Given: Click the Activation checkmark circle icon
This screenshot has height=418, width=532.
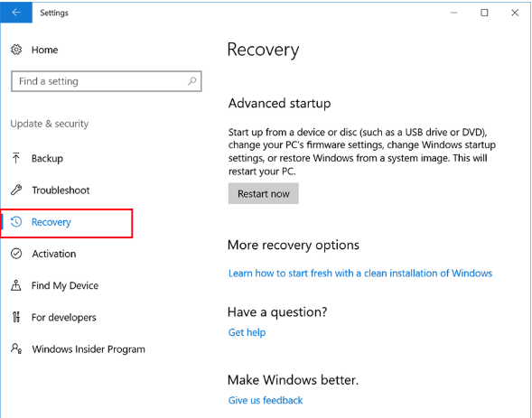Looking at the screenshot, I should (x=16, y=254).
